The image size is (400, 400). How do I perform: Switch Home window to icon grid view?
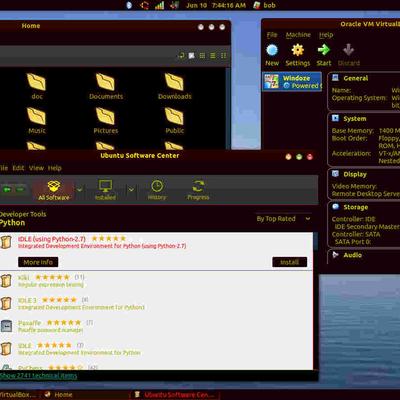202,56
